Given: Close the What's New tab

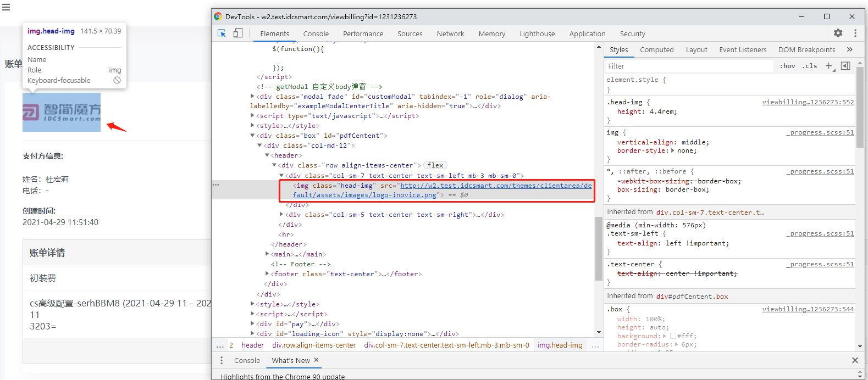Looking at the screenshot, I should 316,360.
